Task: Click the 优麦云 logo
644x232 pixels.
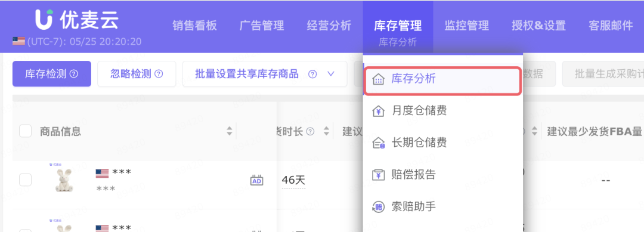Action: click(x=77, y=19)
